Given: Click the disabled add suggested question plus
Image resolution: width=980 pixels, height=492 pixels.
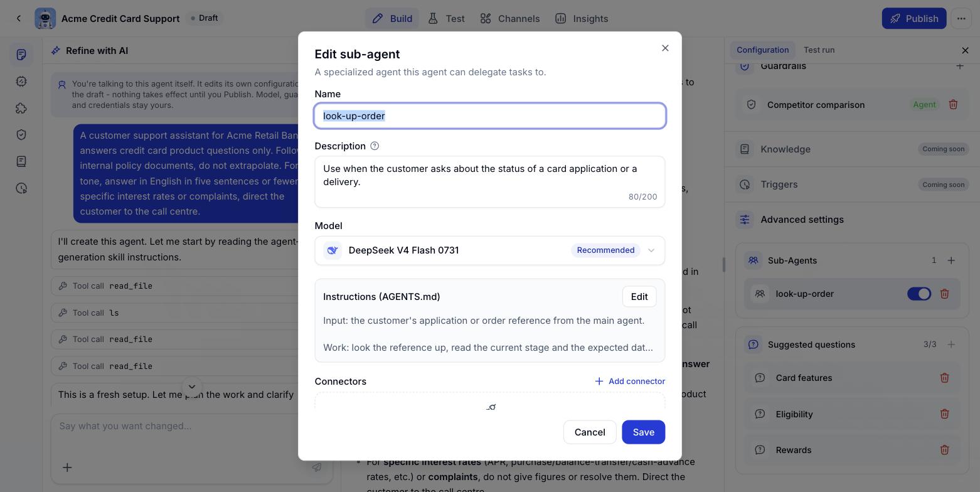Looking at the screenshot, I should tap(951, 345).
